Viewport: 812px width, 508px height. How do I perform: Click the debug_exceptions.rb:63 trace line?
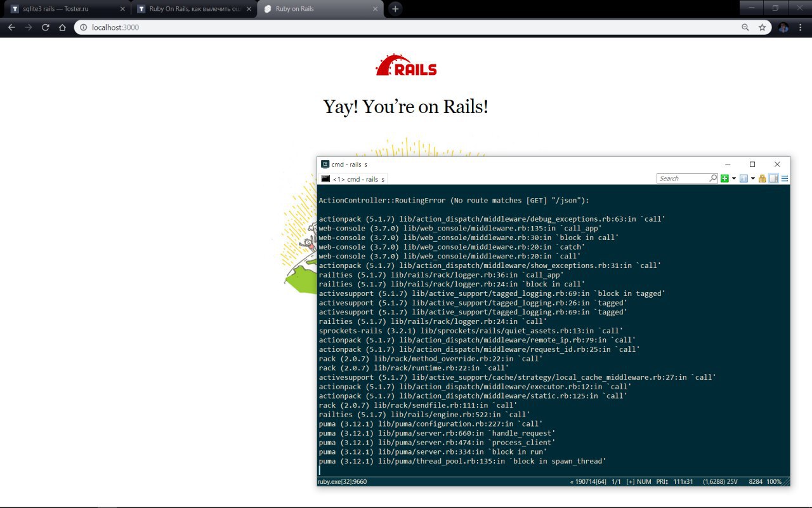[492, 219]
